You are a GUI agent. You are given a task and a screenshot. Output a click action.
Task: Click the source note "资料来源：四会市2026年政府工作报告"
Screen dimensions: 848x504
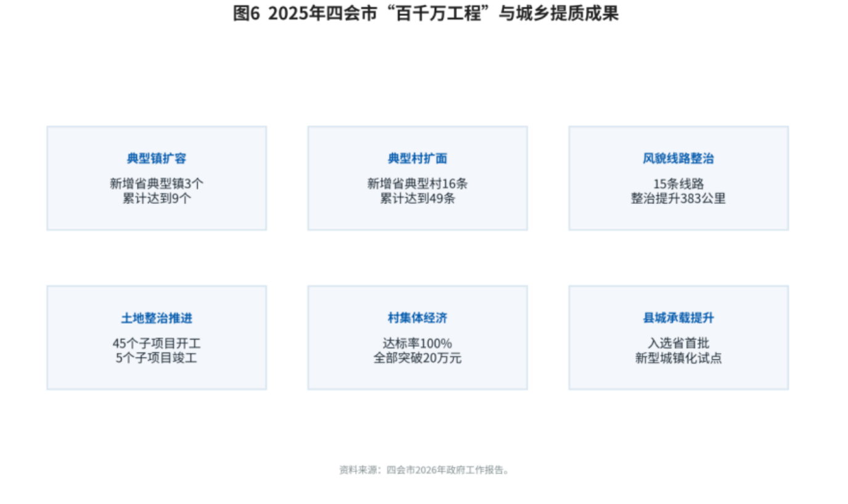click(x=424, y=470)
